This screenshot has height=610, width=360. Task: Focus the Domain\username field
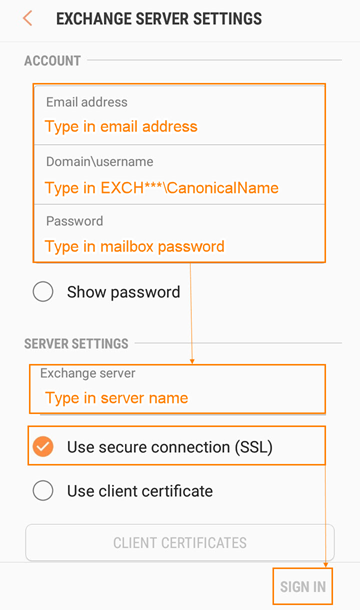pyautogui.click(x=179, y=175)
